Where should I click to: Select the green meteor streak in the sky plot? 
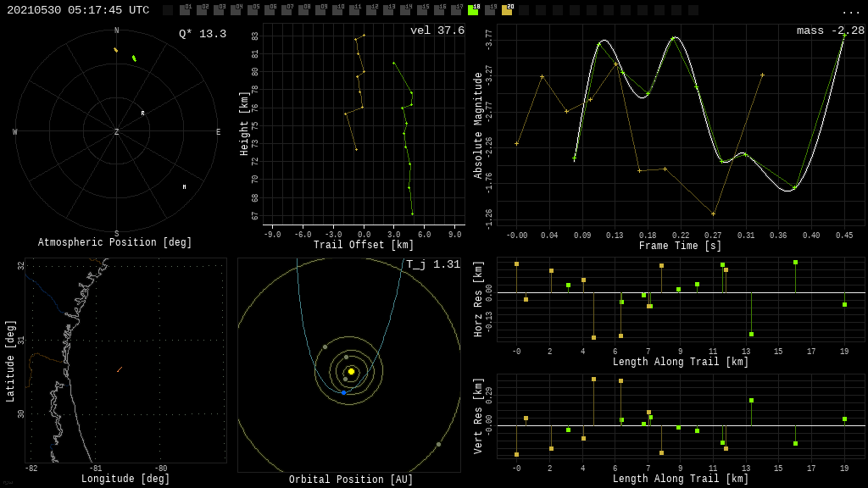click(x=134, y=58)
